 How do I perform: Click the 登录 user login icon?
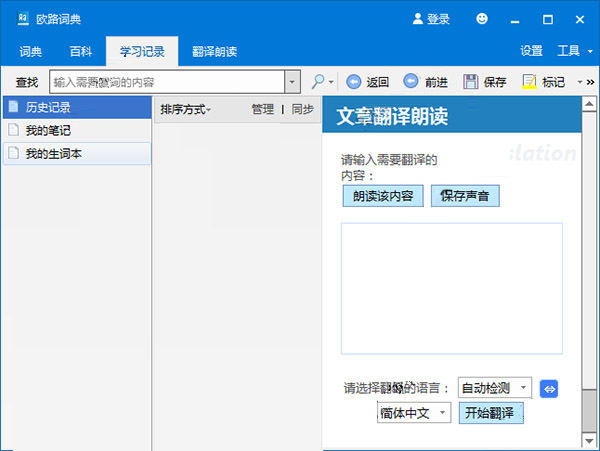419,19
